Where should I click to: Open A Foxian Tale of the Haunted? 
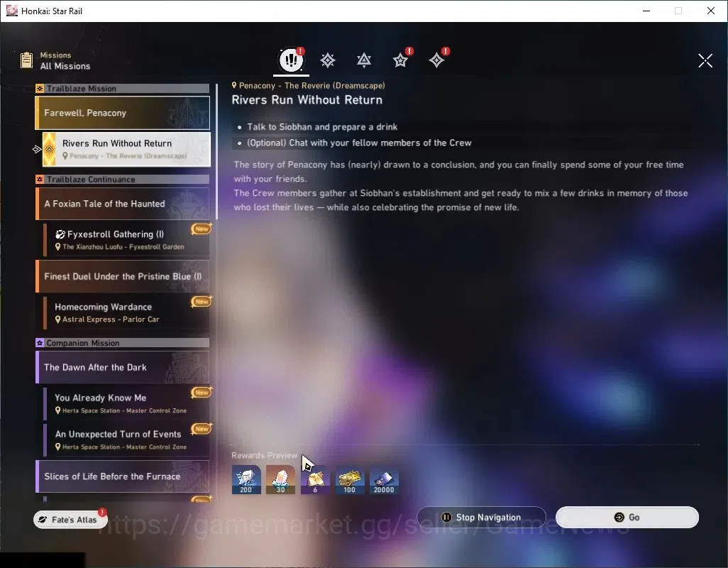tap(123, 204)
